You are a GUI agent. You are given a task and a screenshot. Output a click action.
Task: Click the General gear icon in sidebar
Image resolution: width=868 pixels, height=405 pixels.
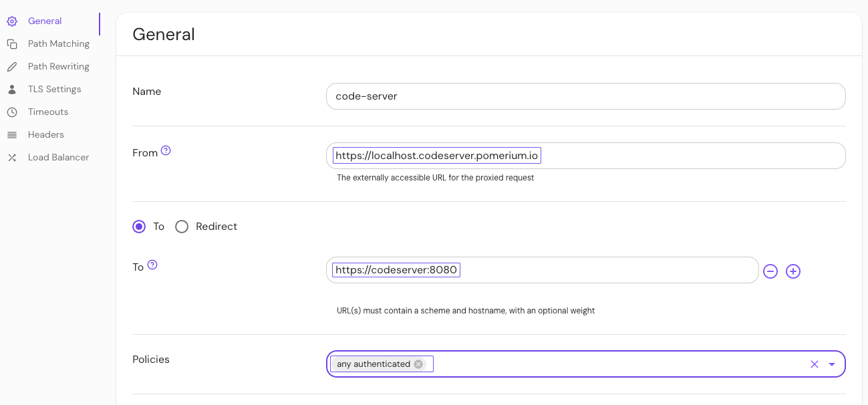(12, 21)
